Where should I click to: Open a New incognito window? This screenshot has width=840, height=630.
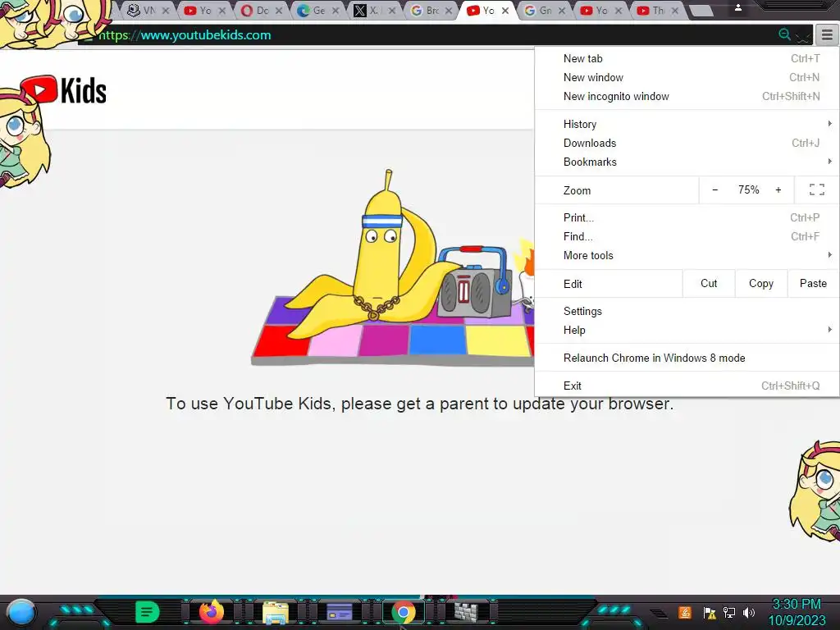[x=687, y=97]
